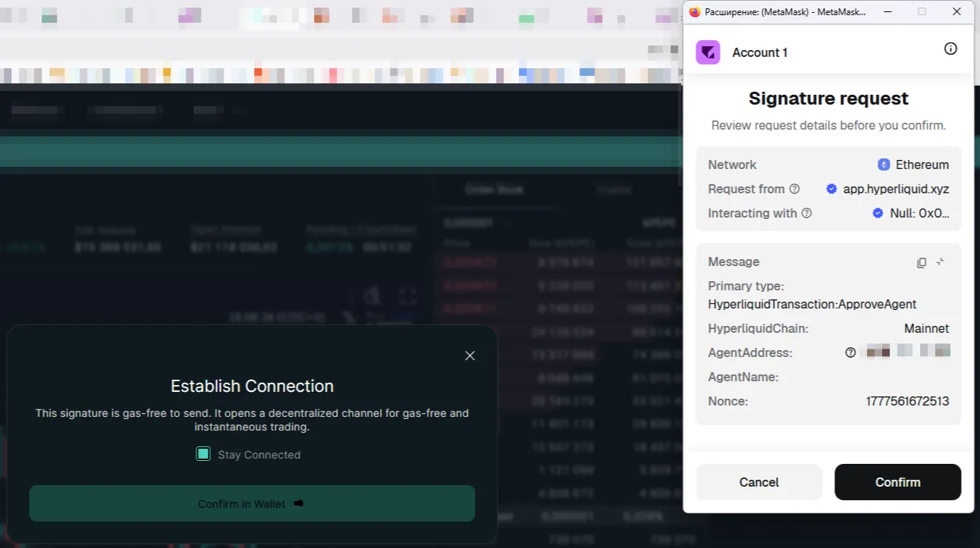Click the verified badge beside Null: 0x0

[878, 213]
